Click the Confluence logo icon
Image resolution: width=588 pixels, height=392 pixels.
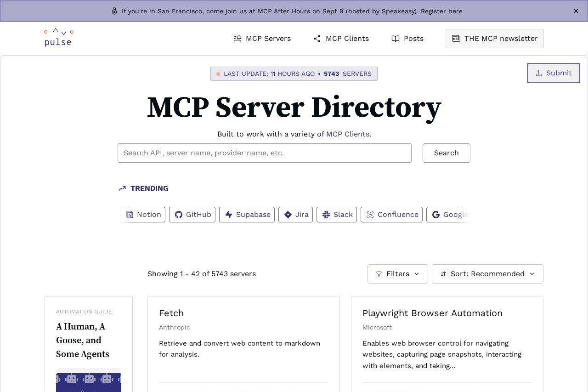tap(370, 215)
